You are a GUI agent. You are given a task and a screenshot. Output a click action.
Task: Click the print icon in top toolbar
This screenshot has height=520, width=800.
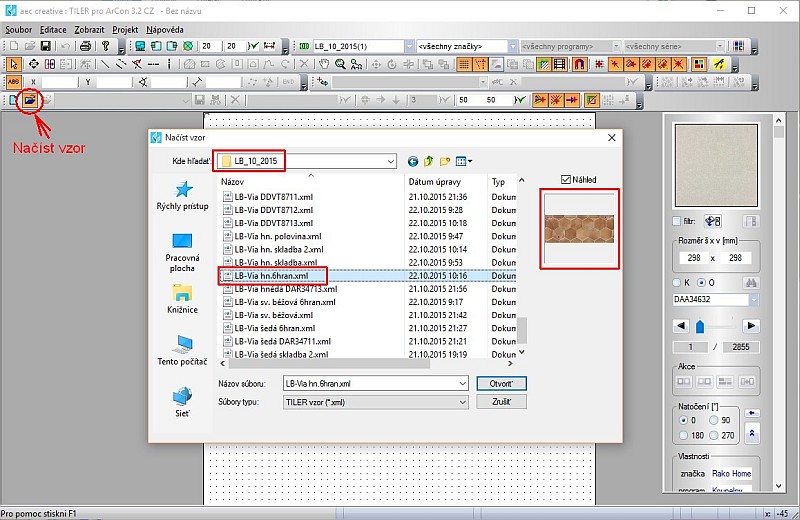(85, 46)
